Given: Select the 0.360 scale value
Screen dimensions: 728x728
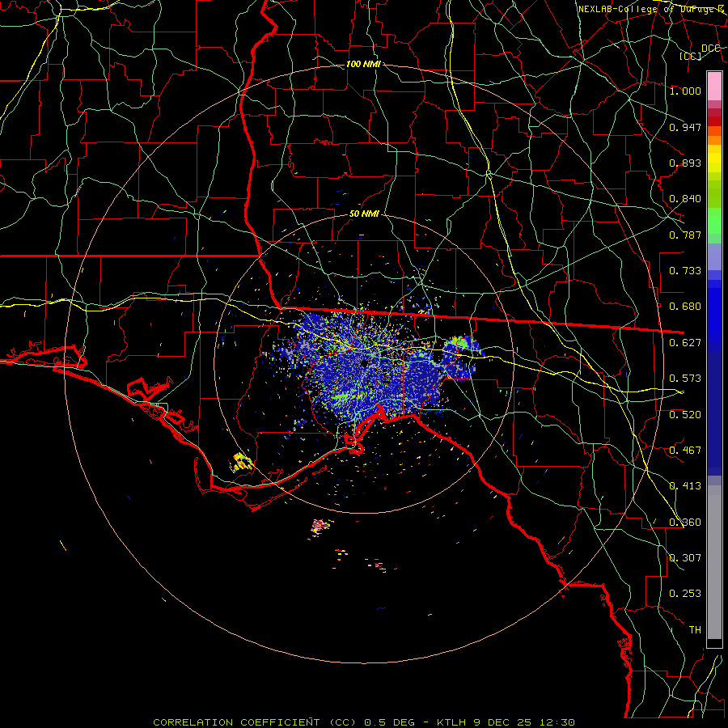Looking at the screenshot, I should tap(685, 523).
